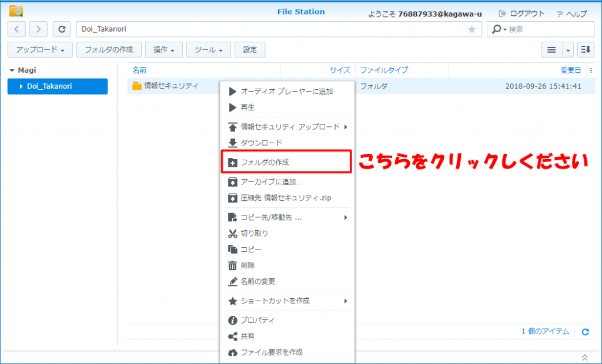Screen dimensions: 602x364
Task: Click the back navigation arrow
Action: (x=16, y=29)
